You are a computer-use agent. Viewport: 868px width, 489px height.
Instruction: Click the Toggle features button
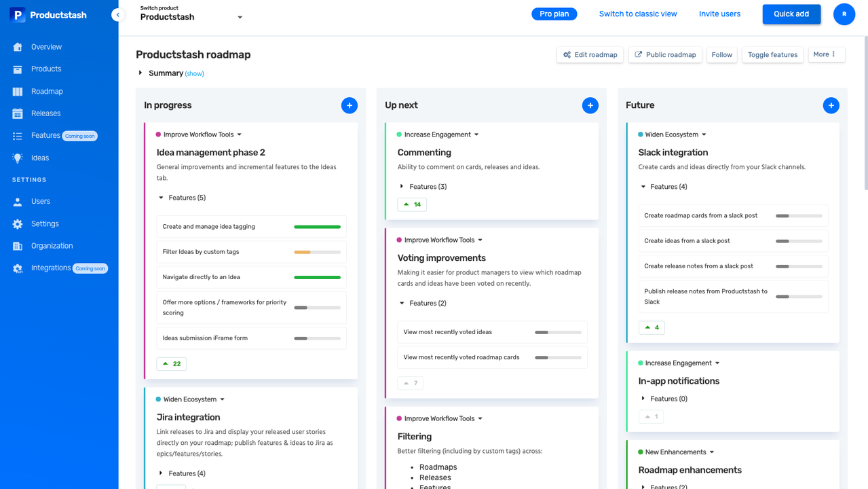772,55
